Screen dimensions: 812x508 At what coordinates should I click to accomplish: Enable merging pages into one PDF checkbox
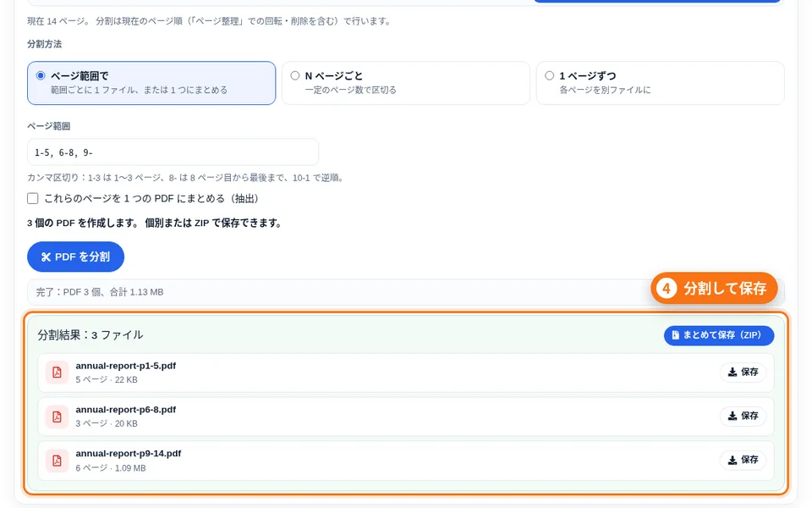[33, 198]
